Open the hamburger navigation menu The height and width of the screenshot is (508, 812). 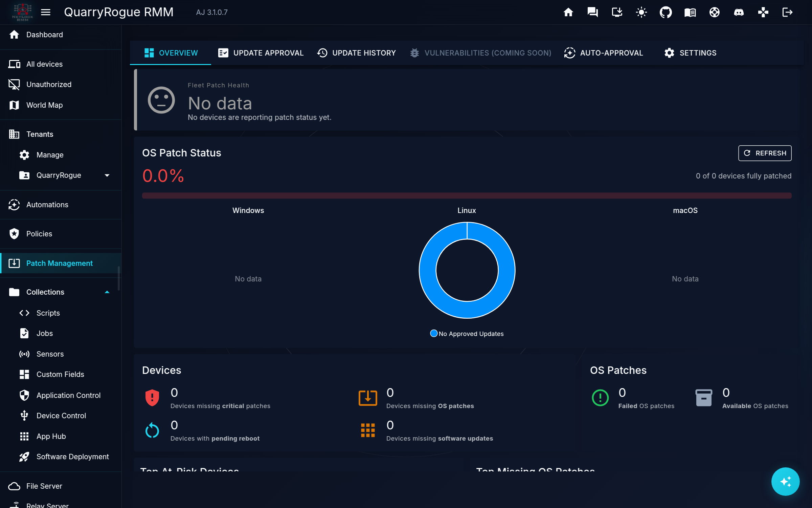tap(46, 12)
